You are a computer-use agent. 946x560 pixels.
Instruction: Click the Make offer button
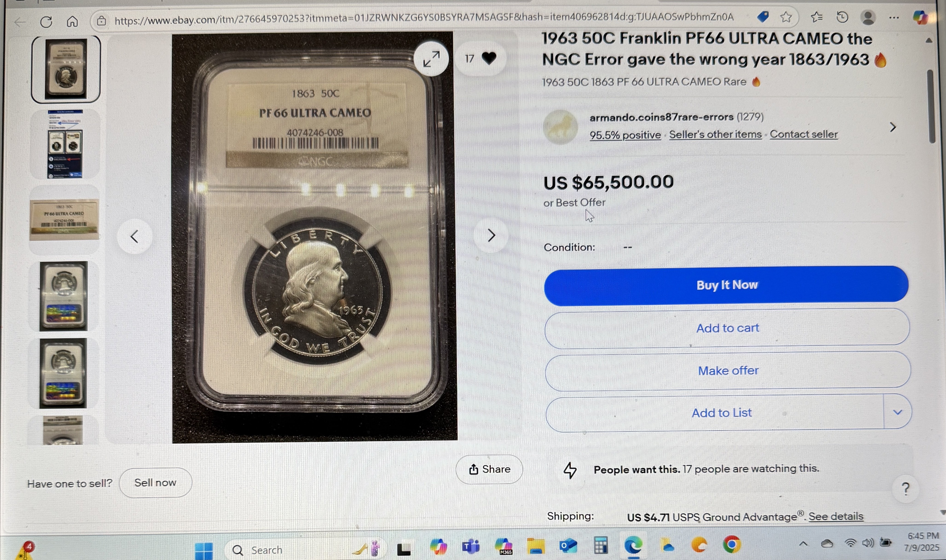click(727, 370)
